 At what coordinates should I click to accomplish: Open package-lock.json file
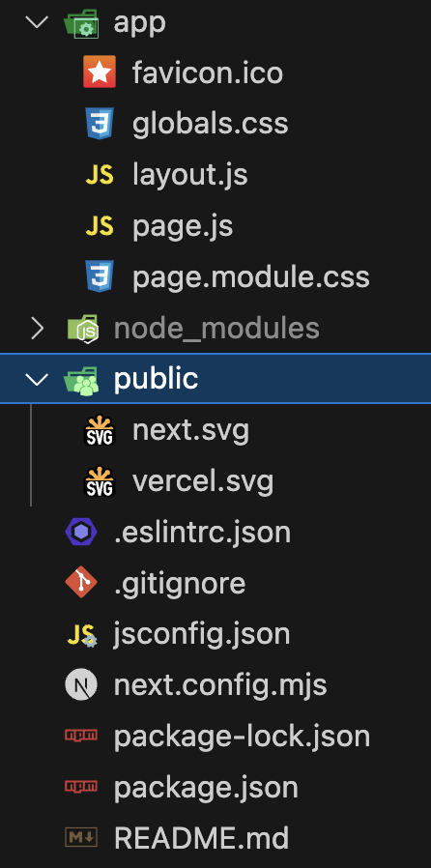242,737
